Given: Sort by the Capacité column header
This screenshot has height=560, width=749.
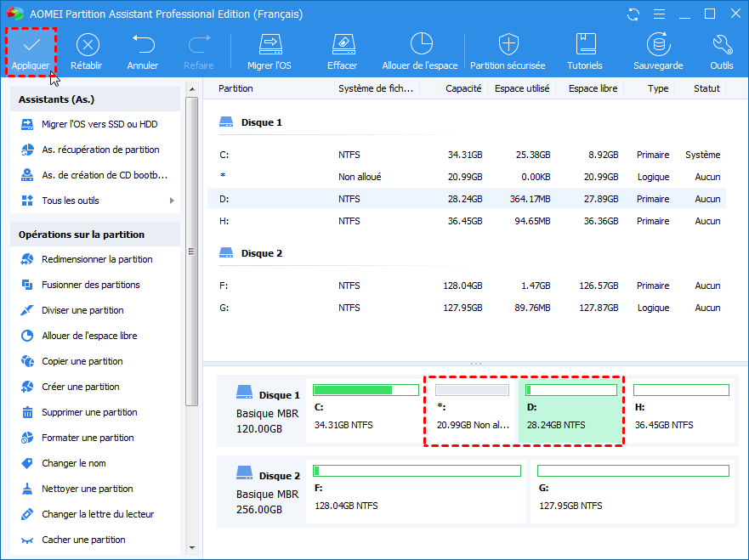Looking at the screenshot, I should [463, 88].
